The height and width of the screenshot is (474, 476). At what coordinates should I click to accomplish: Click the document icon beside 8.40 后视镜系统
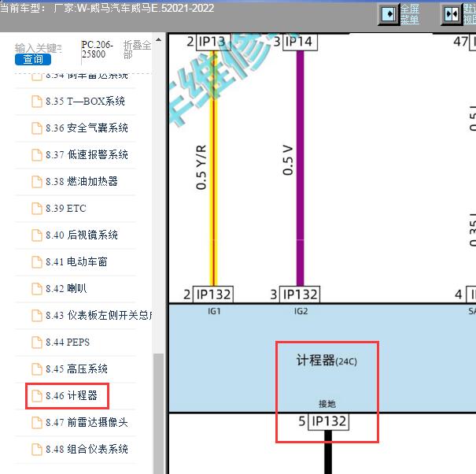[x=37, y=235]
